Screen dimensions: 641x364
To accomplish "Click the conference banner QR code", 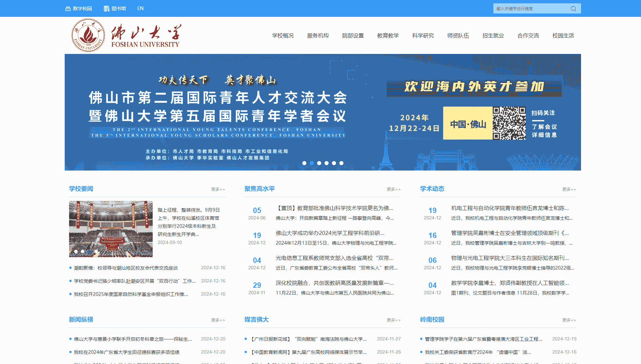I will 509,123.
